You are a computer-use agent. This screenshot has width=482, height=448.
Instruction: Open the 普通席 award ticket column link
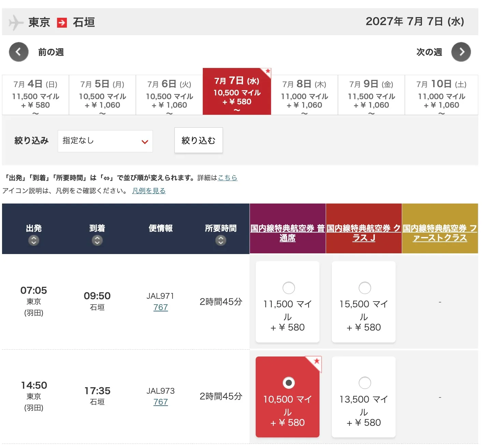(287, 233)
